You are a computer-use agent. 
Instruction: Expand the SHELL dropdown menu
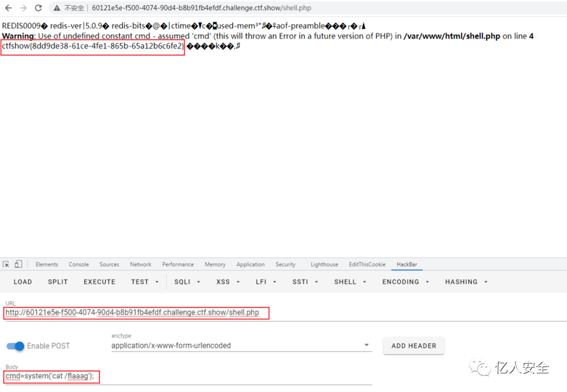350,282
